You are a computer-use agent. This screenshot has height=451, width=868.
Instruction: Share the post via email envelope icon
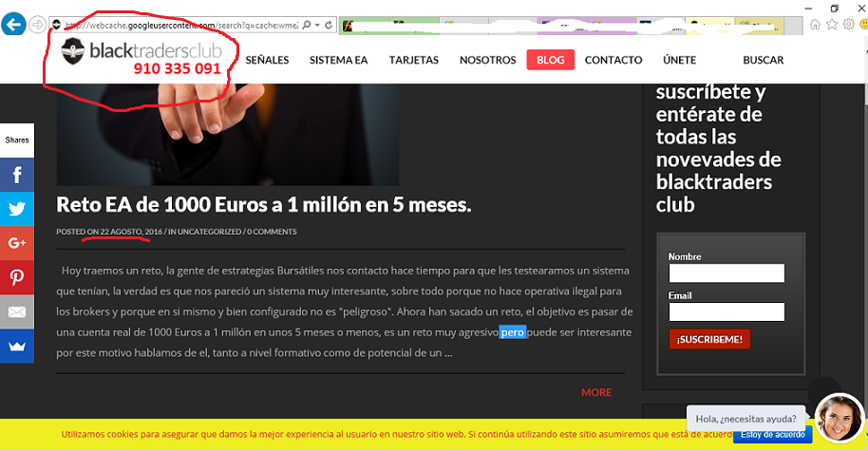click(x=17, y=311)
